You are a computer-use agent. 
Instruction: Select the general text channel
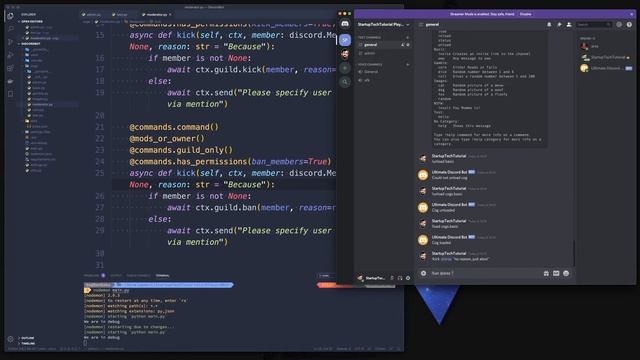383,45
